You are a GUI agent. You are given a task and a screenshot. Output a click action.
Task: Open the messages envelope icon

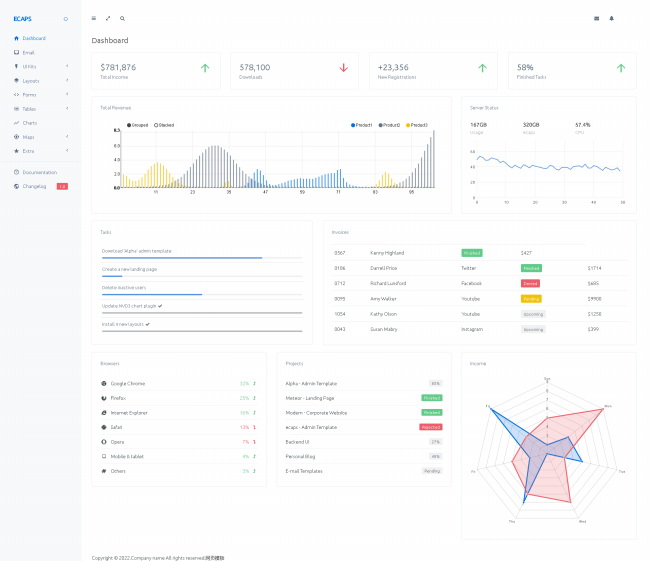[597, 18]
